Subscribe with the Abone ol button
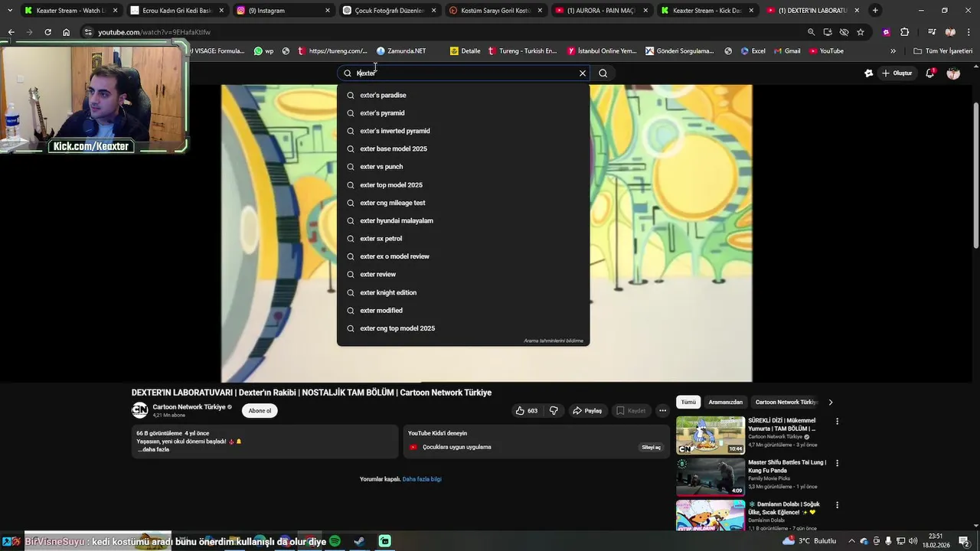 click(x=260, y=411)
